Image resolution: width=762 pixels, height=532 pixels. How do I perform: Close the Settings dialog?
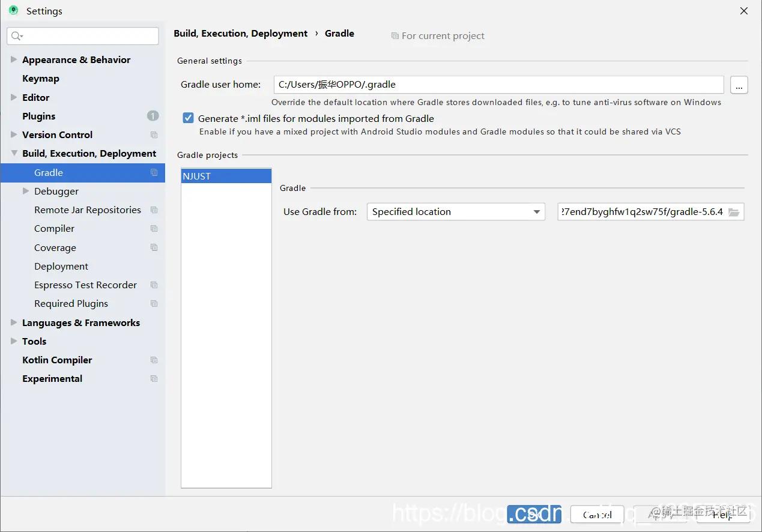tap(744, 11)
